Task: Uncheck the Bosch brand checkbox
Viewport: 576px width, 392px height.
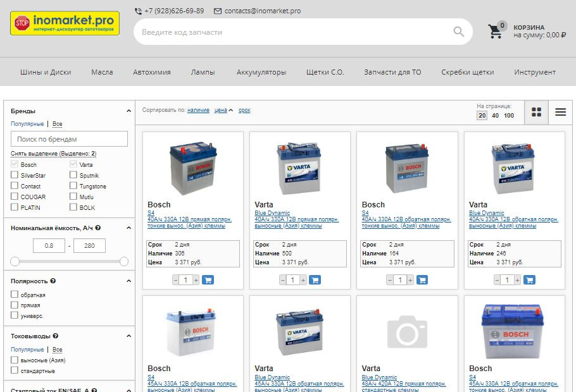Action: tap(15, 164)
